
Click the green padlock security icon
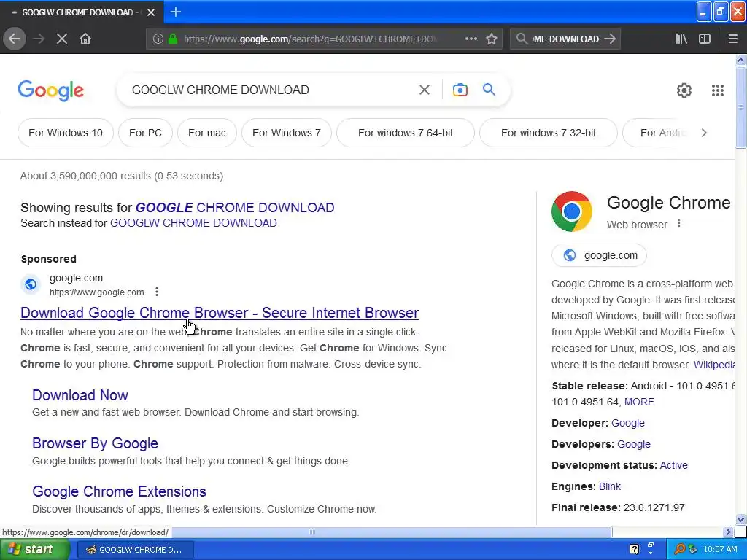pos(173,39)
